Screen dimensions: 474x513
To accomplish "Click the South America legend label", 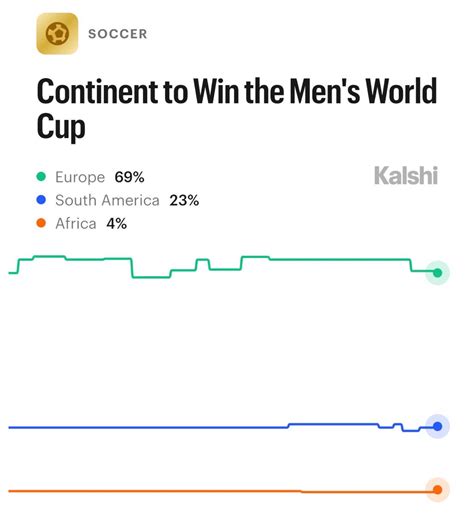I will [x=107, y=200].
